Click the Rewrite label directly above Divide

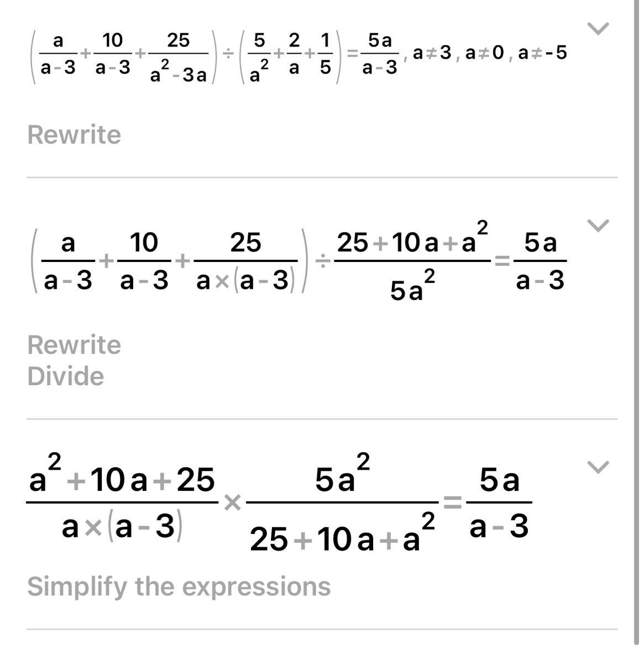click(74, 345)
